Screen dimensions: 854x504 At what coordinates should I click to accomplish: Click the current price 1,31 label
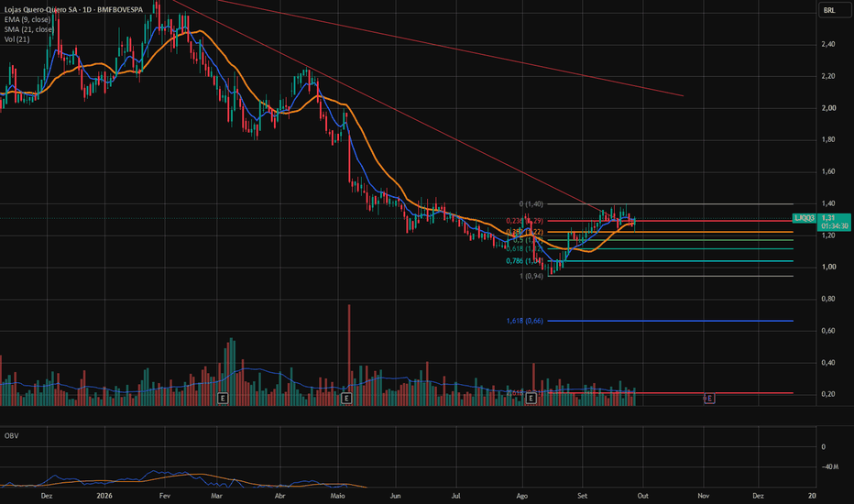point(828,218)
